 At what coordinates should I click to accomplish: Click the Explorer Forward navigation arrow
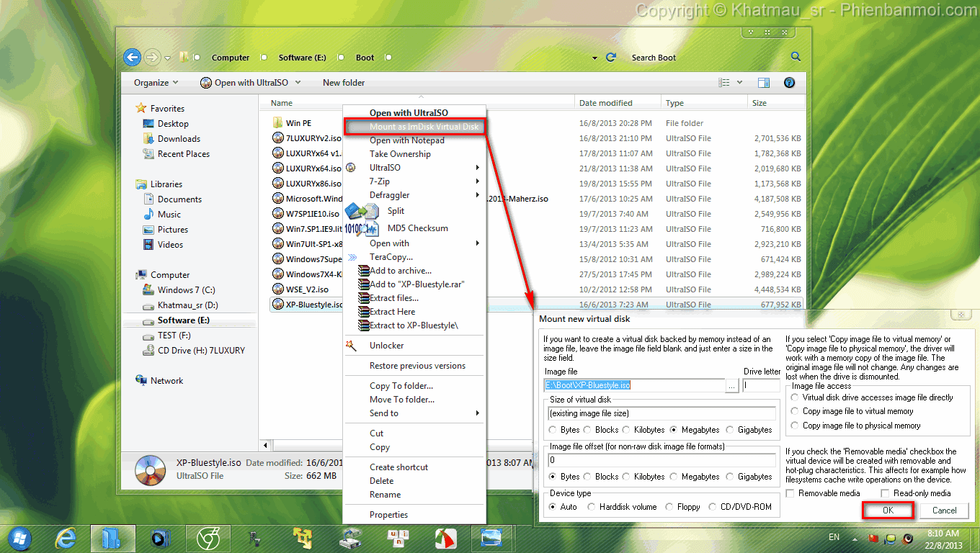[152, 57]
